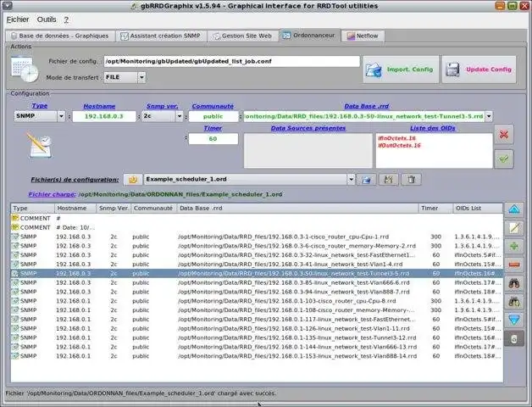Select the row for Vlan1-4.rrd

tap(257, 264)
